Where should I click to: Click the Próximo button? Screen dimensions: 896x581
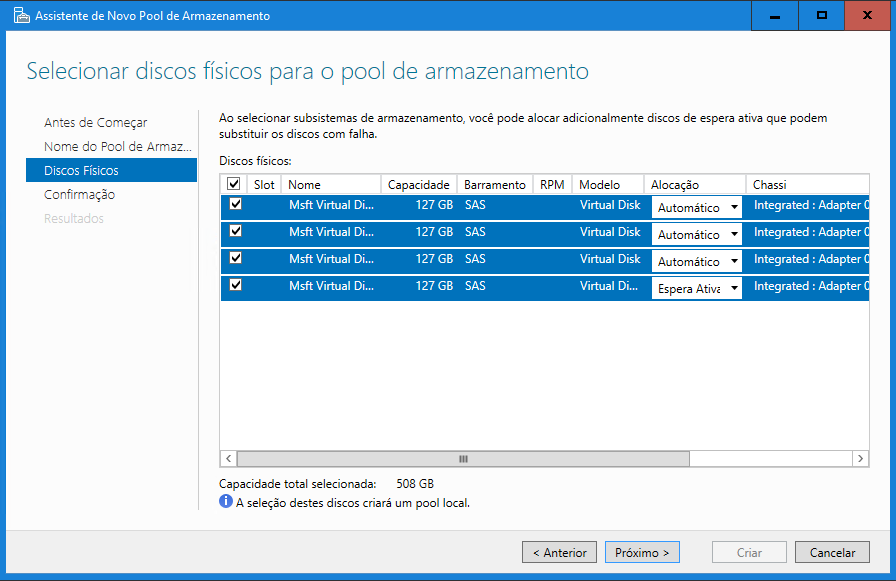(x=642, y=552)
